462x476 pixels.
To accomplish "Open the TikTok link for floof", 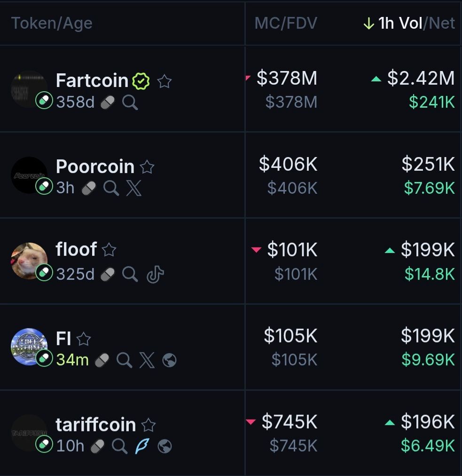I will 155,274.
